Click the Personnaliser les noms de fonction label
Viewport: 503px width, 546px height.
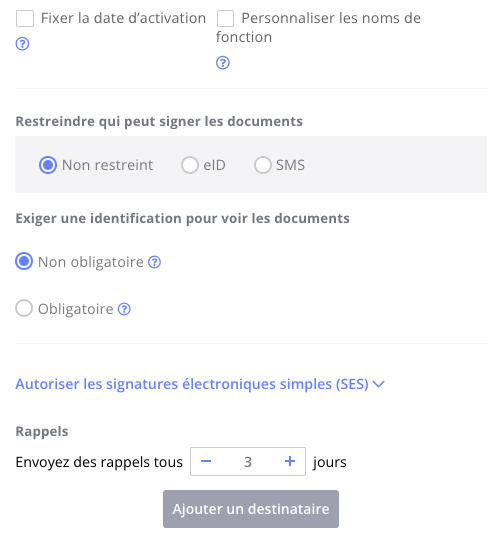click(x=318, y=28)
